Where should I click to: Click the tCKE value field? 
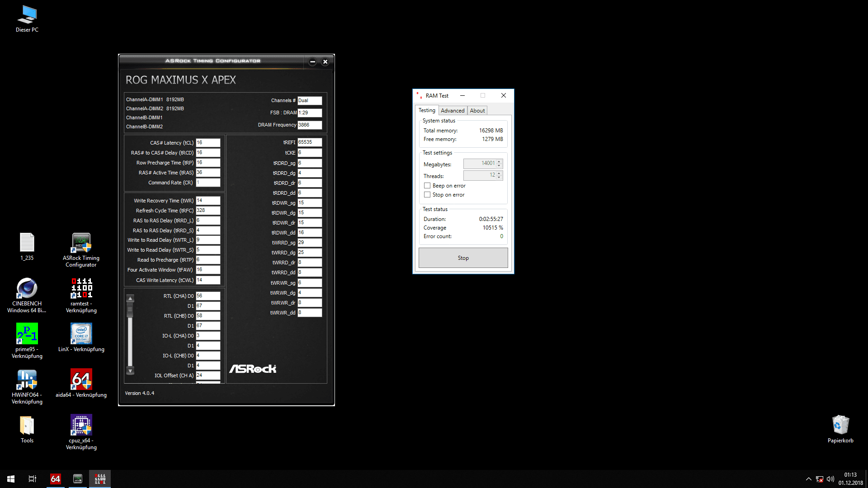310,153
